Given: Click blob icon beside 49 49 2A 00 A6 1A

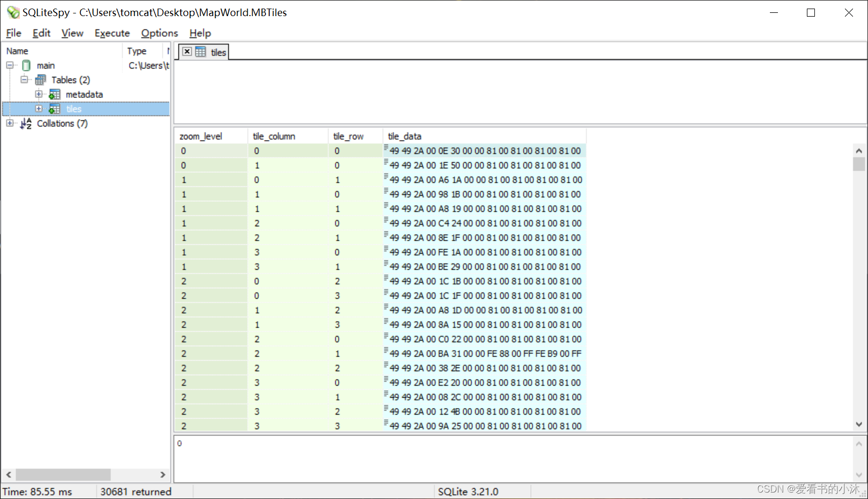Looking at the screenshot, I should tap(386, 177).
